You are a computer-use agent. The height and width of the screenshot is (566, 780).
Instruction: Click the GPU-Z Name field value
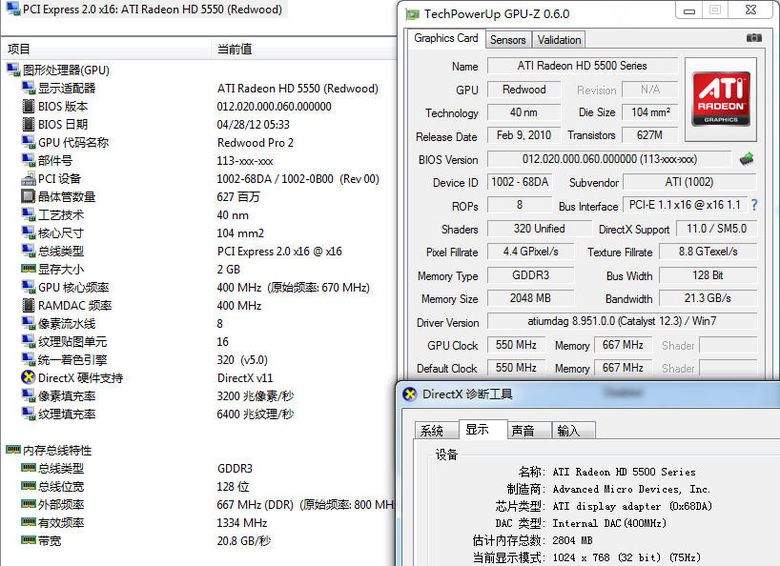point(582,66)
